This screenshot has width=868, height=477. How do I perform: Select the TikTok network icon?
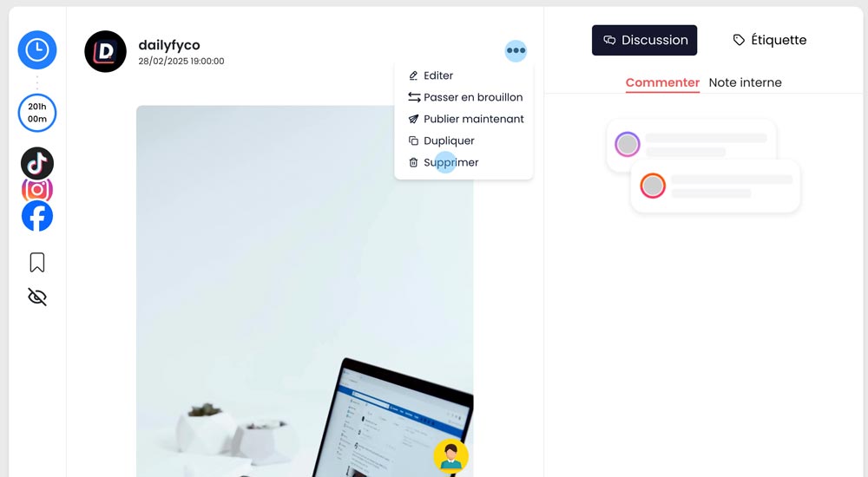tap(37, 163)
